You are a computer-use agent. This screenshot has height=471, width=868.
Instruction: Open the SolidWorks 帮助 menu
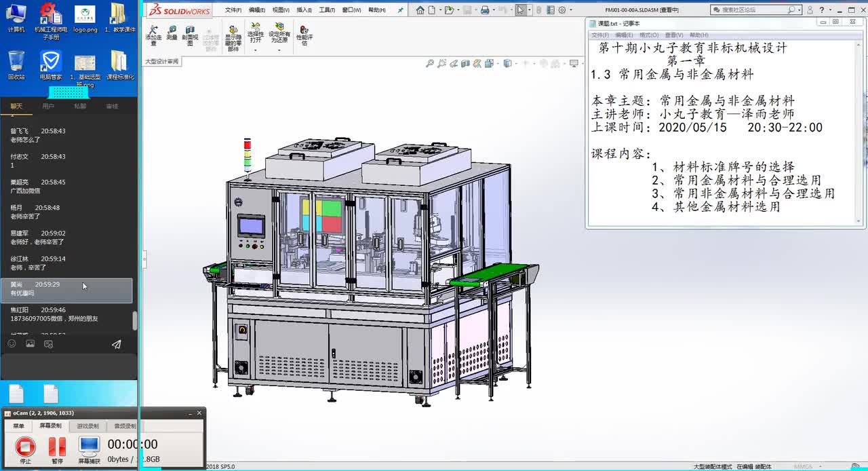coord(377,10)
